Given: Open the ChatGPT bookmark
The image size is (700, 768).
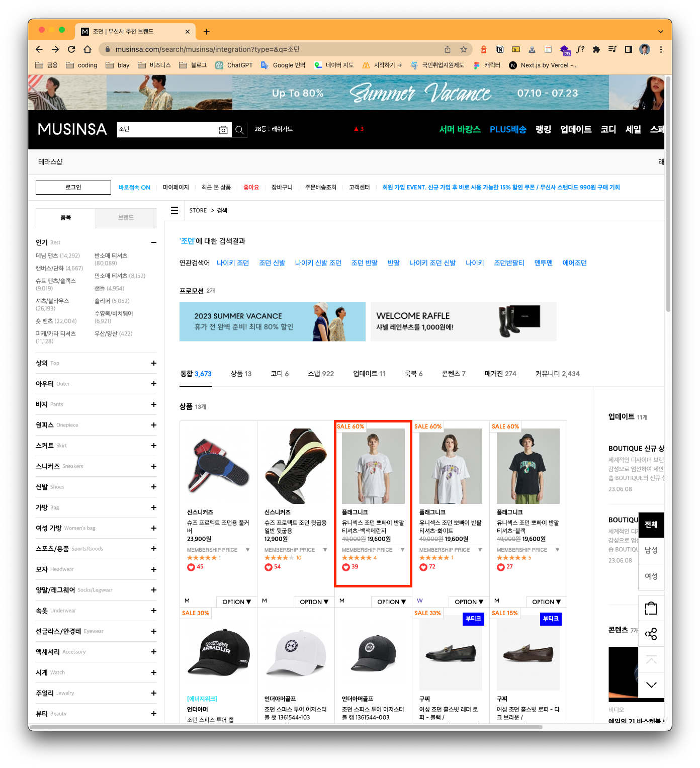Looking at the screenshot, I should 234,65.
